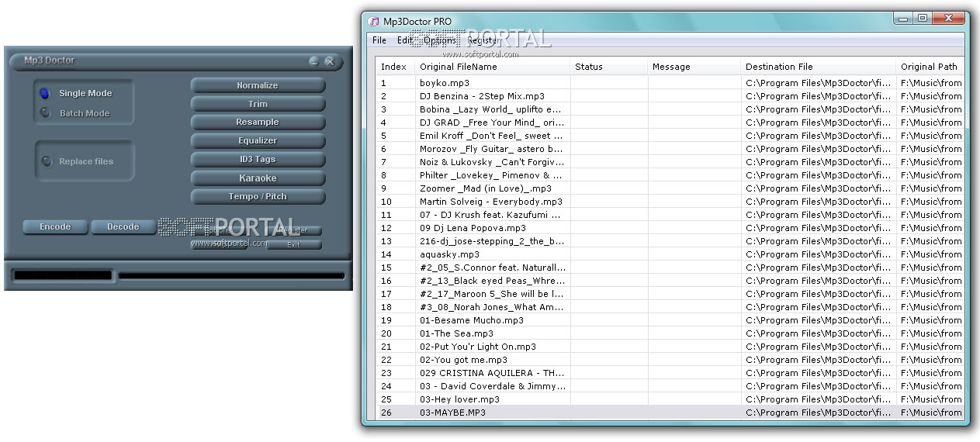Select 09 Dj Lena Popova.mp3

click(670, 228)
